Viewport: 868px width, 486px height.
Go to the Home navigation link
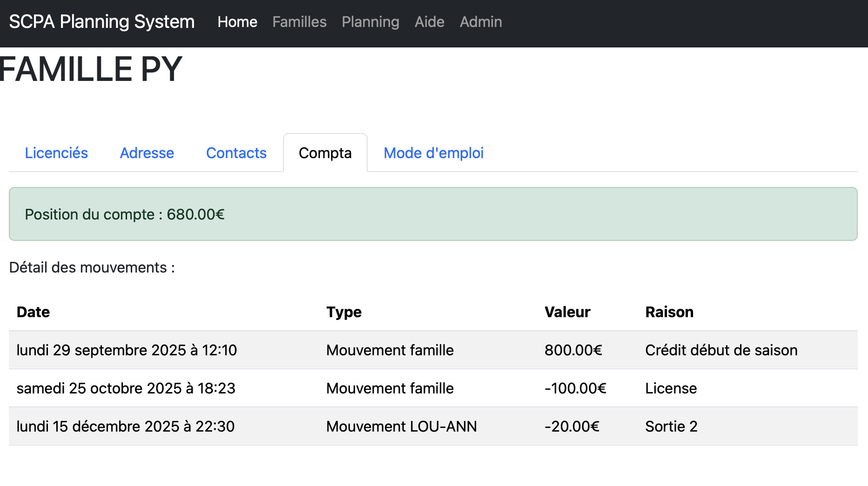pos(237,22)
